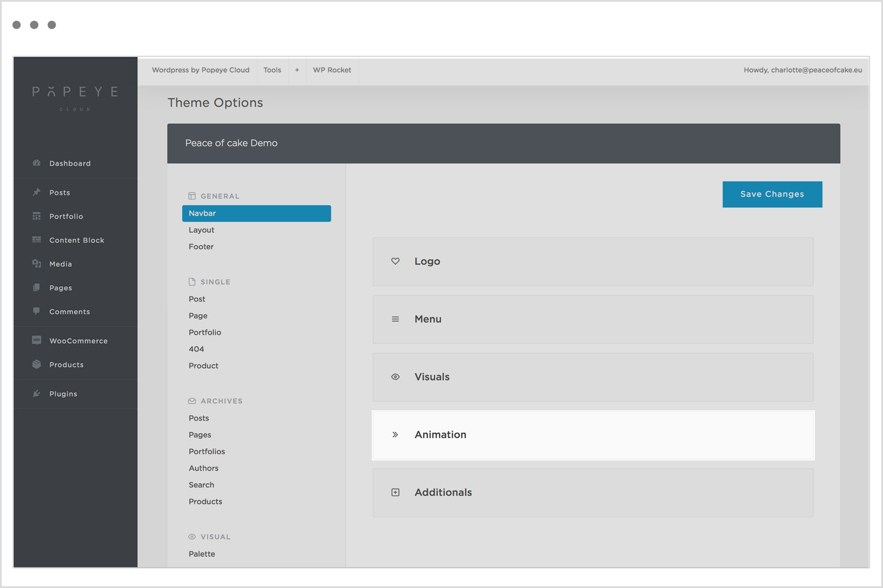Select Post under Single
This screenshot has height=588, width=883.
point(197,299)
